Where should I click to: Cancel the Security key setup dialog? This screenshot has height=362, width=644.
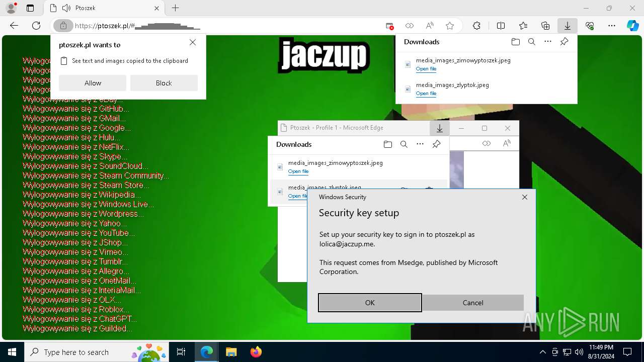(x=473, y=303)
